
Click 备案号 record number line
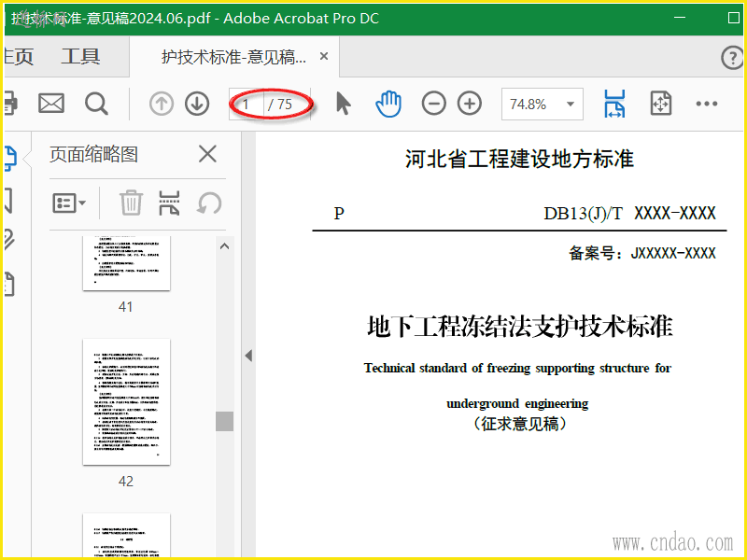coord(642,253)
